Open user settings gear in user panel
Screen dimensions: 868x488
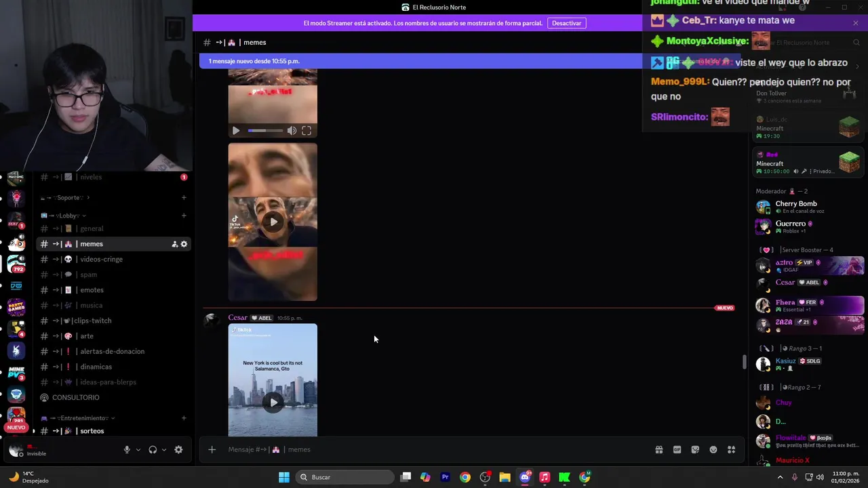178,449
